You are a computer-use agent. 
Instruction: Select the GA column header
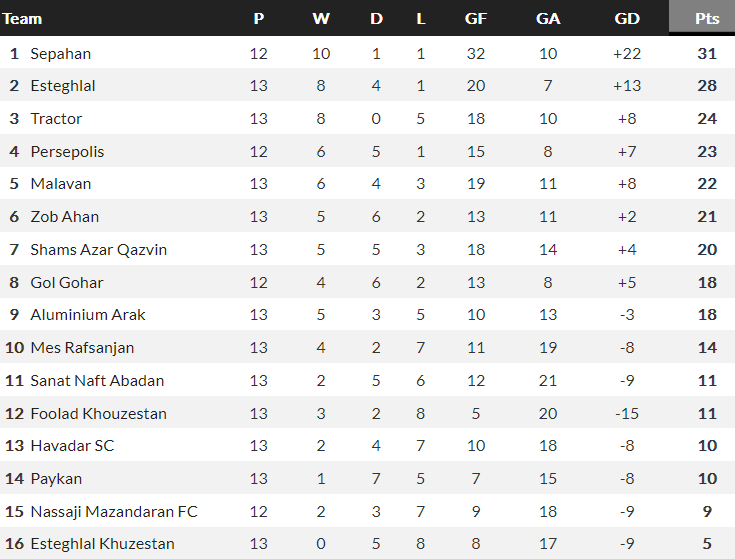tap(548, 18)
